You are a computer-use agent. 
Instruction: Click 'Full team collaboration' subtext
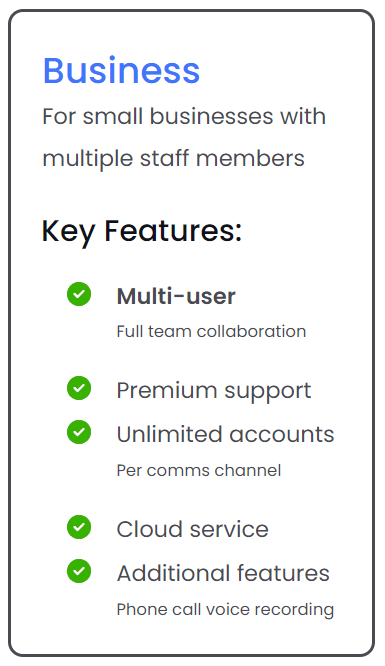point(211,331)
